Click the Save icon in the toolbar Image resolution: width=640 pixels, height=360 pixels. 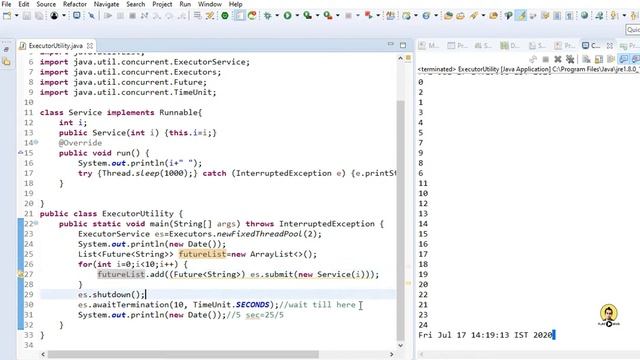pos(27,16)
